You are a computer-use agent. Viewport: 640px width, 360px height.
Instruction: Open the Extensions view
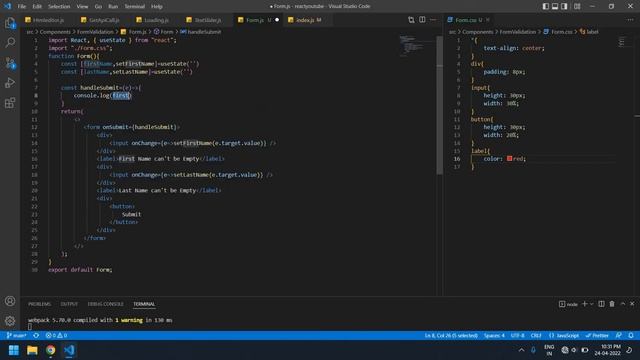(x=10, y=102)
